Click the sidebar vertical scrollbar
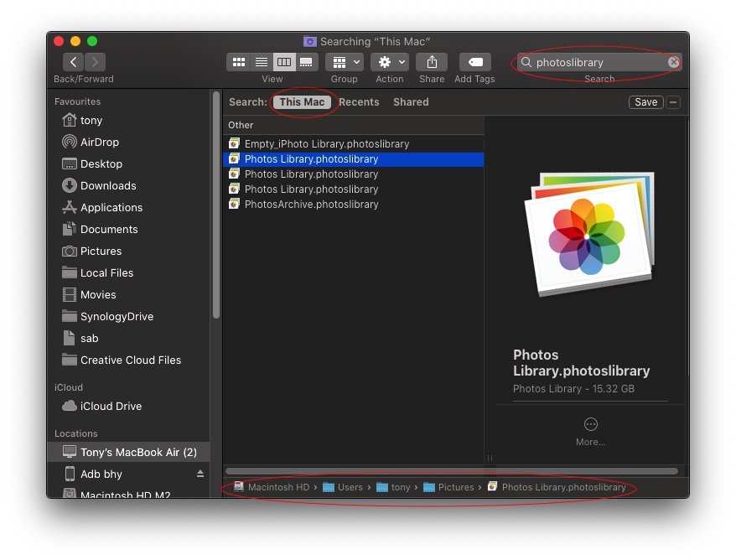Viewport: 736px width, 560px height. click(x=216, y=205)
